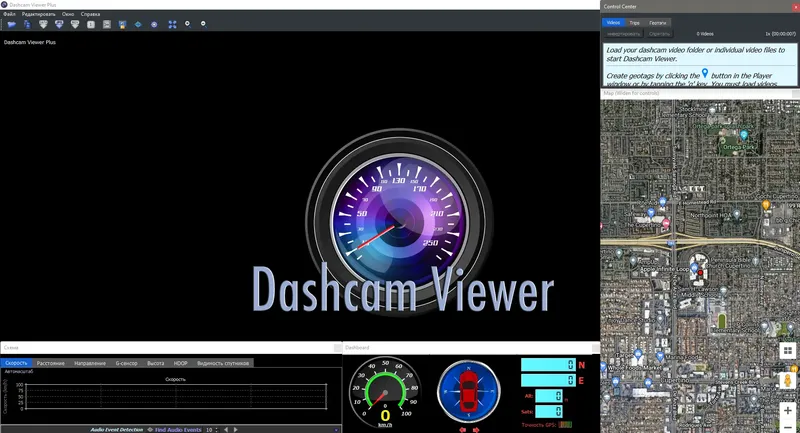The width and height of the screenshot is (800, 433).
Task: Click the E longitude readout field
Action: coord(548,380)
